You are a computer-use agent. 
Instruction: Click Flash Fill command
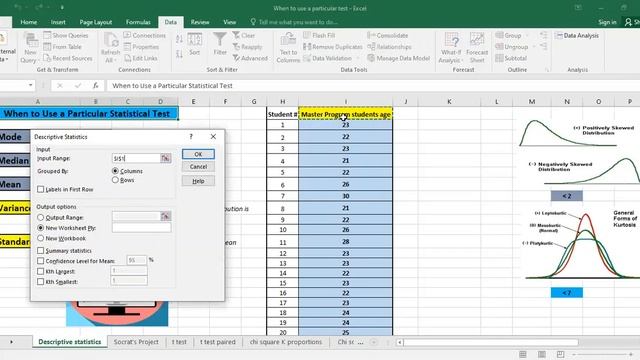(319, 36)
